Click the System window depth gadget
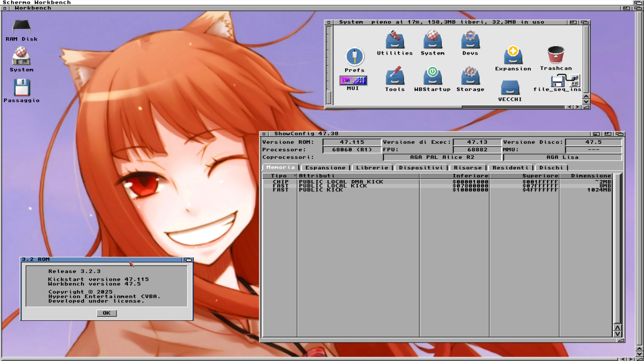 coord(585,22)
